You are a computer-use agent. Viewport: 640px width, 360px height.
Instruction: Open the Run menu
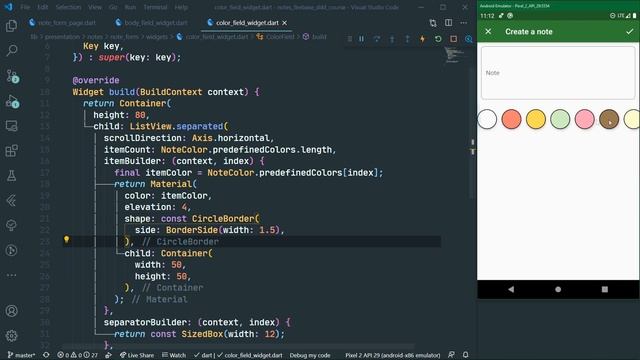point(130,7)
